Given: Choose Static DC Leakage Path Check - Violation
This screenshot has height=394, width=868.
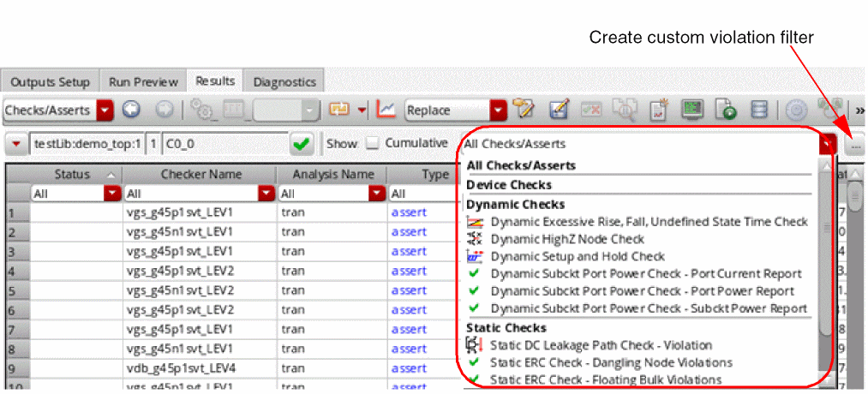Looking at the screenshot, I should [x=601, y=345].
